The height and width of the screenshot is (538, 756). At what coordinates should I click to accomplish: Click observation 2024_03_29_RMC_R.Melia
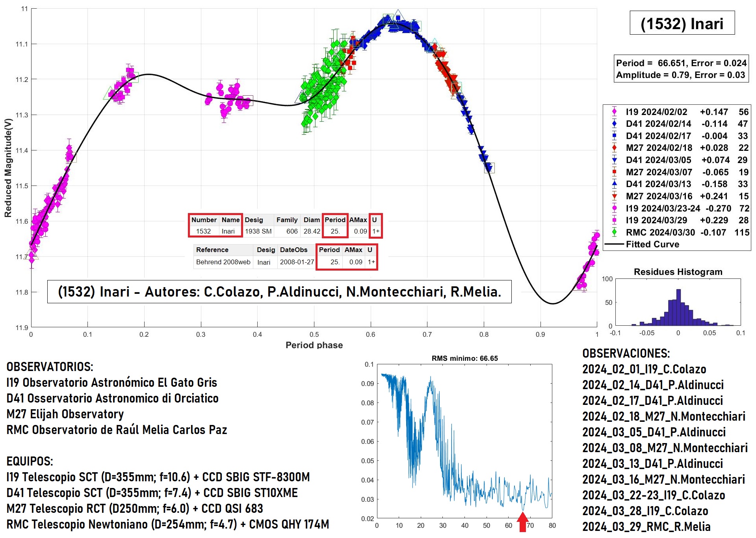(x=646, y=527)
